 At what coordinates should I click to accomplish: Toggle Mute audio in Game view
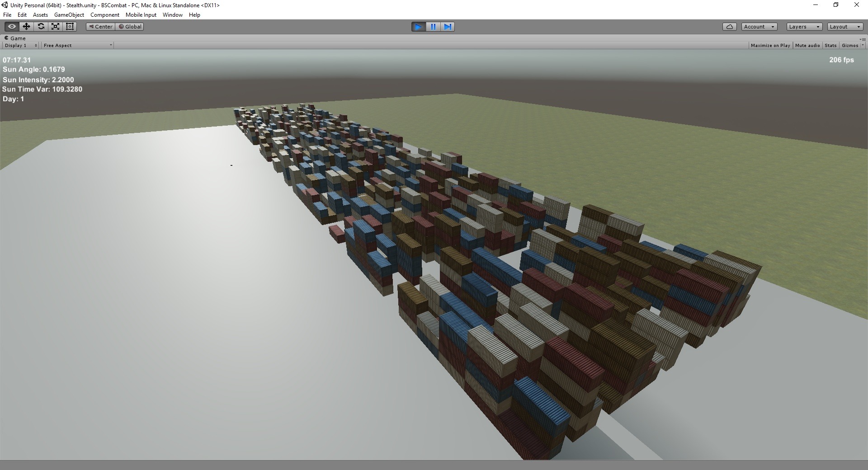(807, 46)
